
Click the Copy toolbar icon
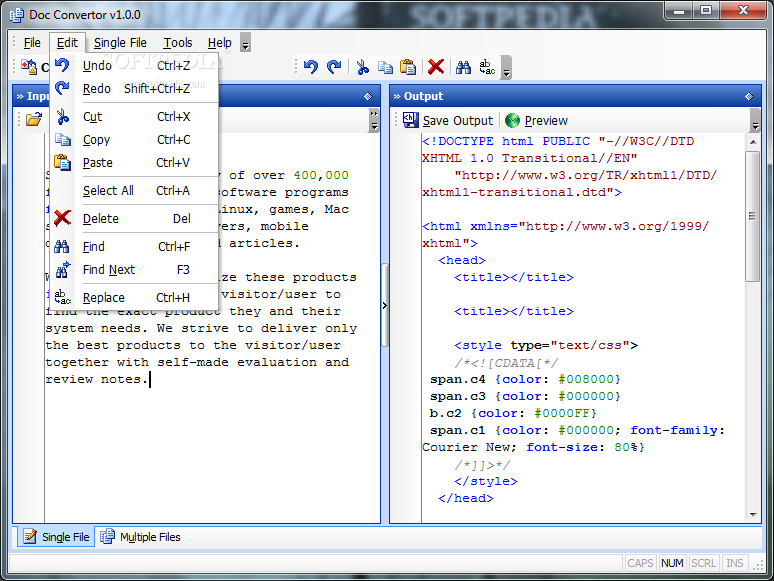(385, 67)
